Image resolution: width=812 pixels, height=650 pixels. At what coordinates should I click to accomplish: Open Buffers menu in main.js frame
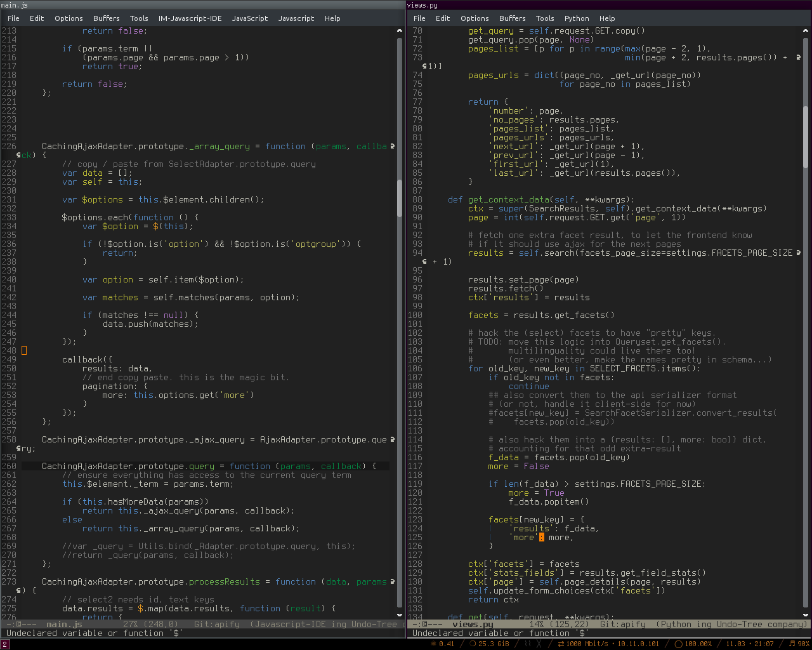[x=106, y=18]
